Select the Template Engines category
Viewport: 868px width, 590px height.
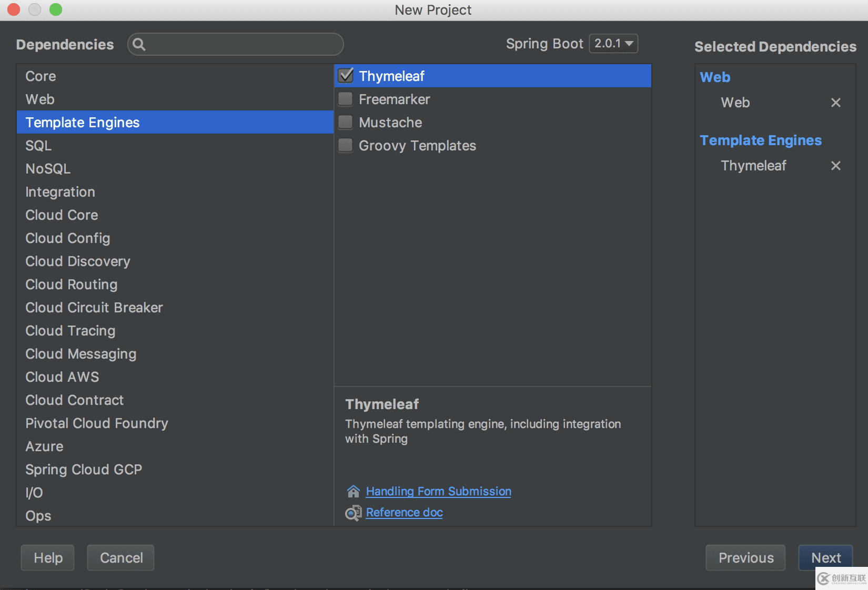click(175, 123)
